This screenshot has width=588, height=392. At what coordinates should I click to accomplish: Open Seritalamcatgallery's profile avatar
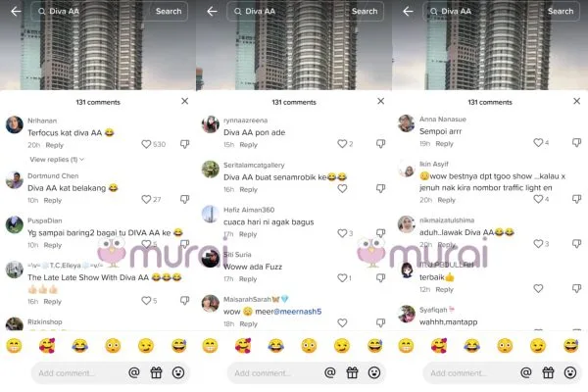tap(211, 170)
